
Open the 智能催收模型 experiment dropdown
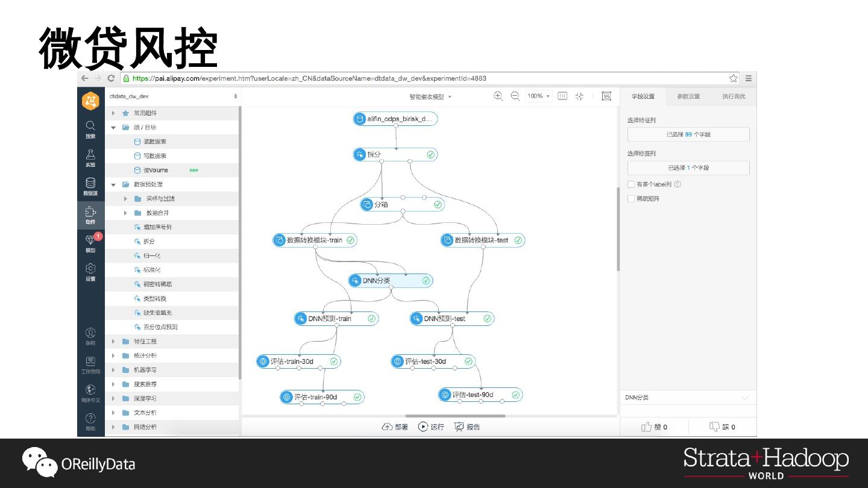point(430,96)
